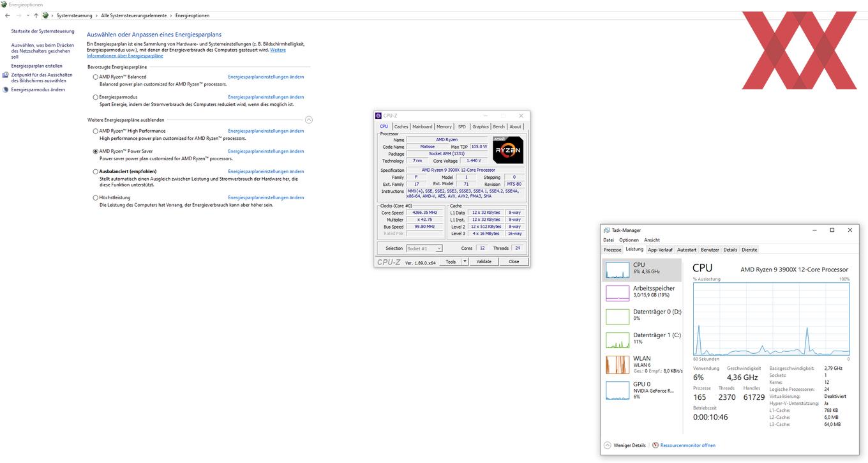Screen dimensions: 868x463
Task: Select the AMD Ryzen High Performance plan
Action: pos(96,131)
